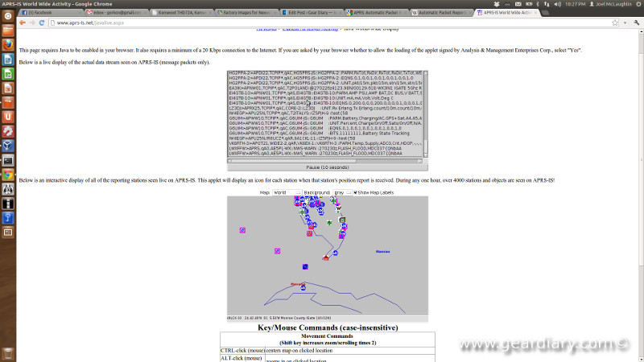Click "CTRL-click (mouse)" table cell
Screen dimensions: 644x362
242,351
